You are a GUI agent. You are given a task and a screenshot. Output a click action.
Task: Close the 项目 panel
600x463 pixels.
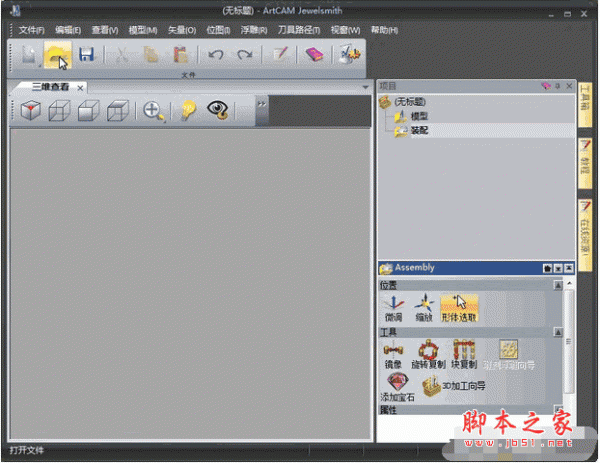point(569,86)
